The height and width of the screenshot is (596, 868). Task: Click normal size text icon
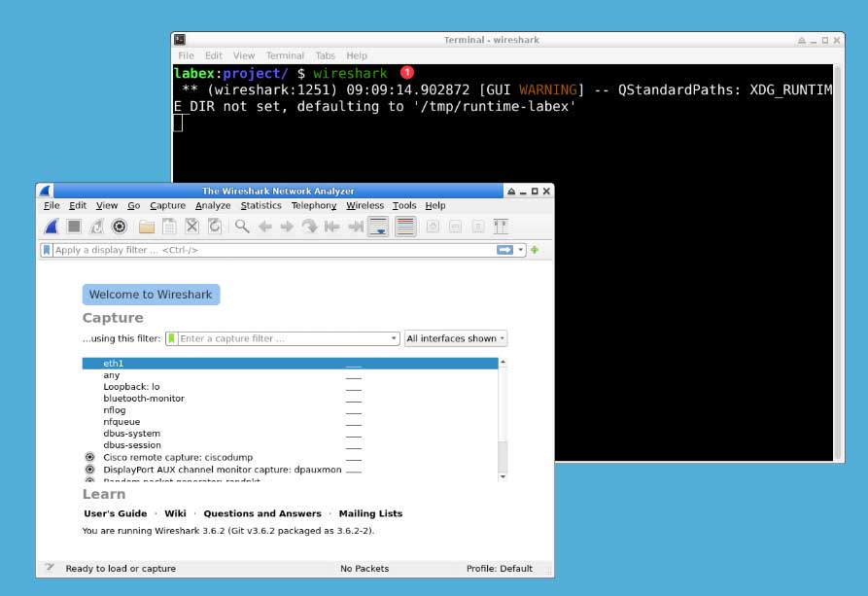click(x=478, y=227)
